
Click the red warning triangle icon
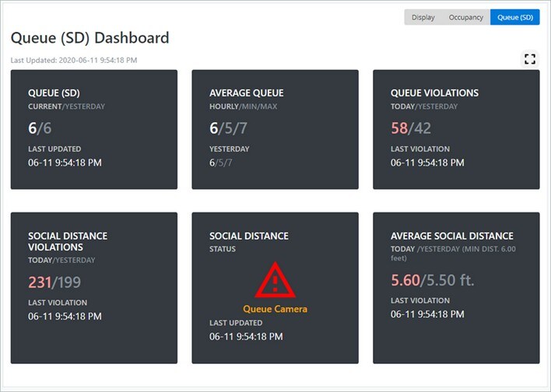pyautogui.click(x=275, y=280)
